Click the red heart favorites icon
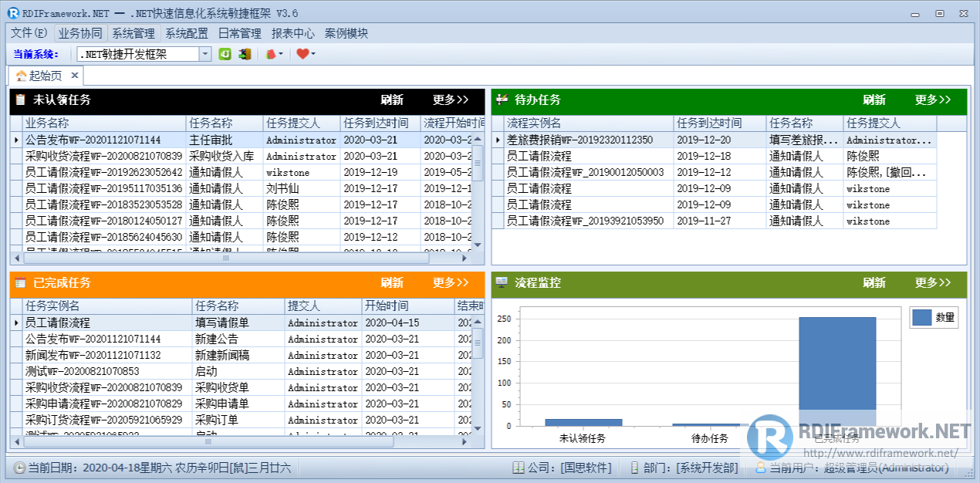This screenshot has width=980, height=483. pos(302,53)
